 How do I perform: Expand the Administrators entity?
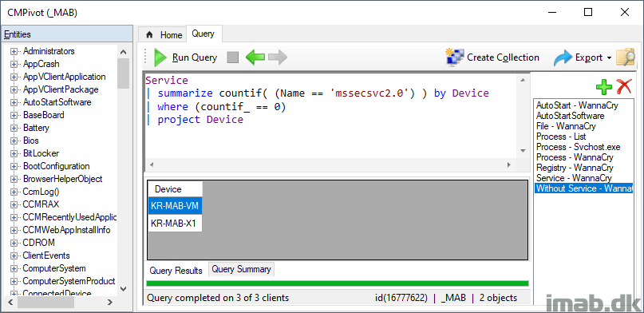point(14,51)
